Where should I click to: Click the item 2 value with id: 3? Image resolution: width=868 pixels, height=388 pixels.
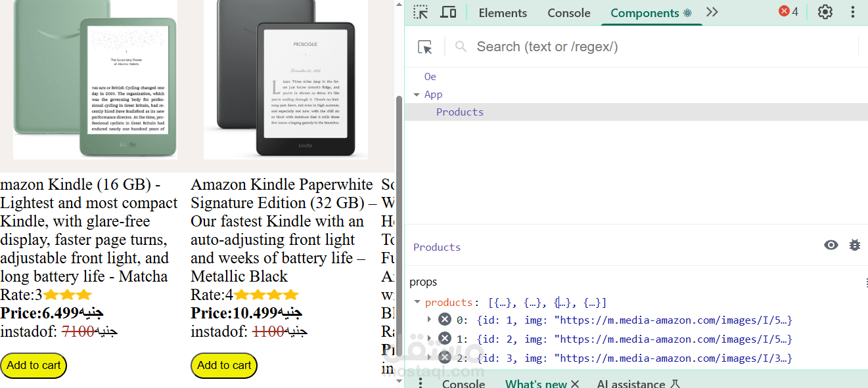point(635,358)
